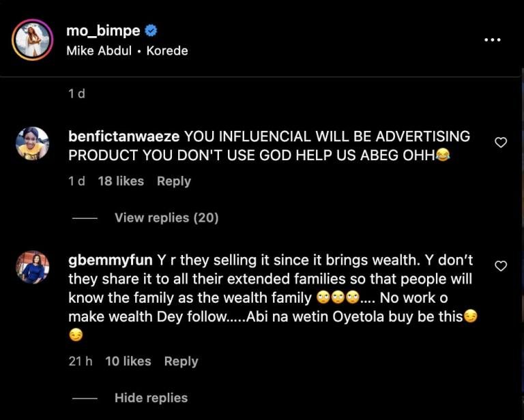View the 18 likes list
The image size is (524, 420).
tap(121, 181)
